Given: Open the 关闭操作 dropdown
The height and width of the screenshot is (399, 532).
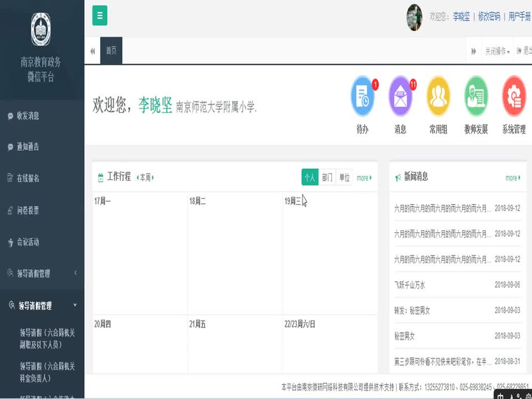Looking at the screenshot, I should click(497, 51).
